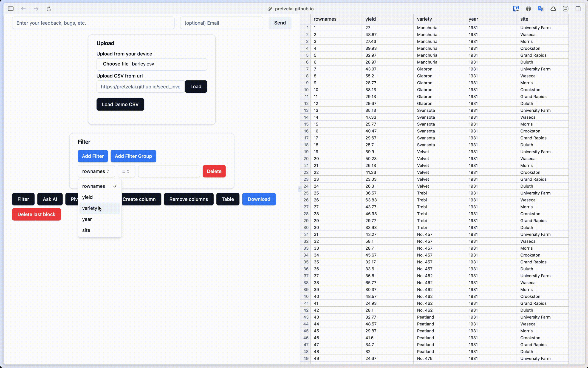Click the cube-shaped extension icon
The image size is (588, 368).
click(x=529, y=9)
